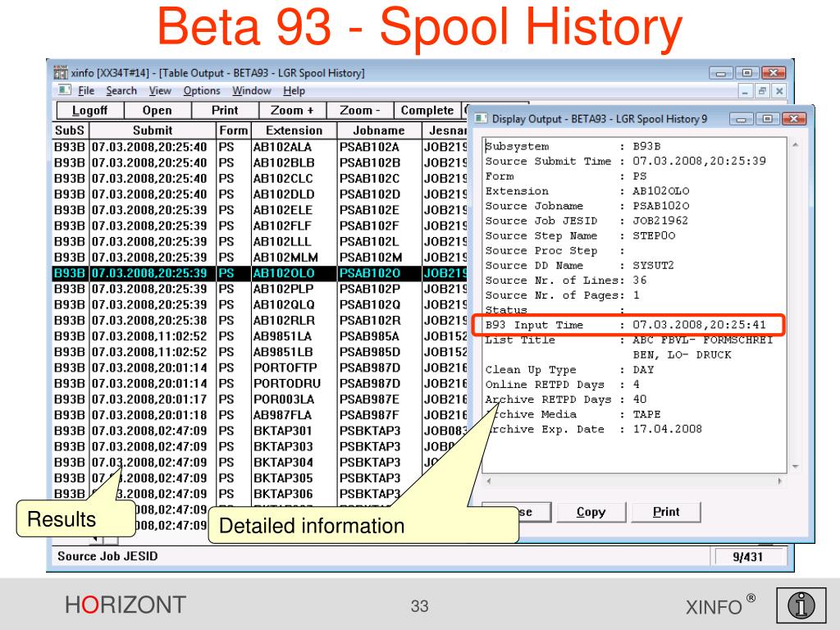840x630 pixels.
Task: Select the row with extension AB102DLD
Action: 260,194
